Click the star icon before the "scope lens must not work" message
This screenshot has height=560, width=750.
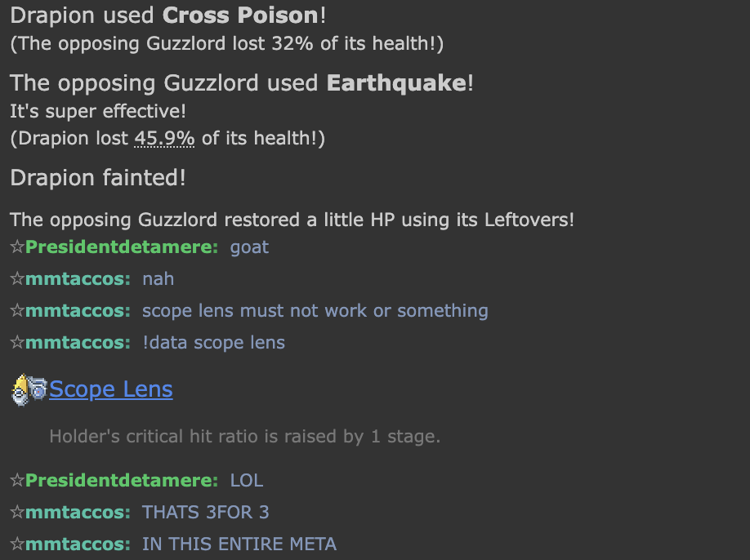[17, 311]
